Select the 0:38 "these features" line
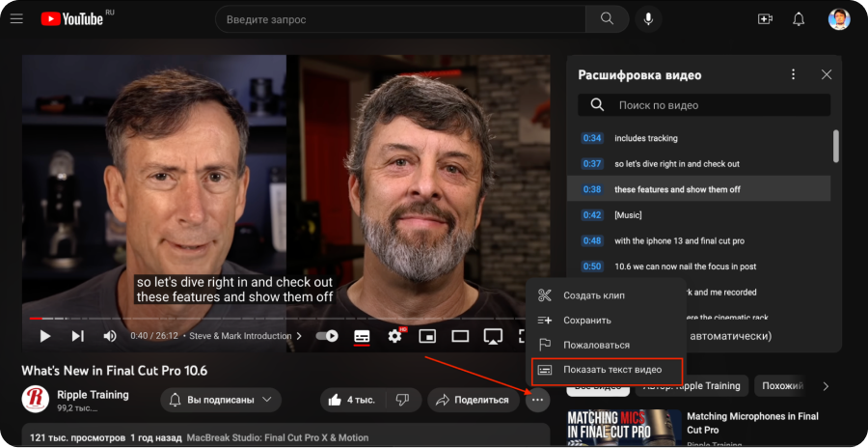 click(698, 189)
